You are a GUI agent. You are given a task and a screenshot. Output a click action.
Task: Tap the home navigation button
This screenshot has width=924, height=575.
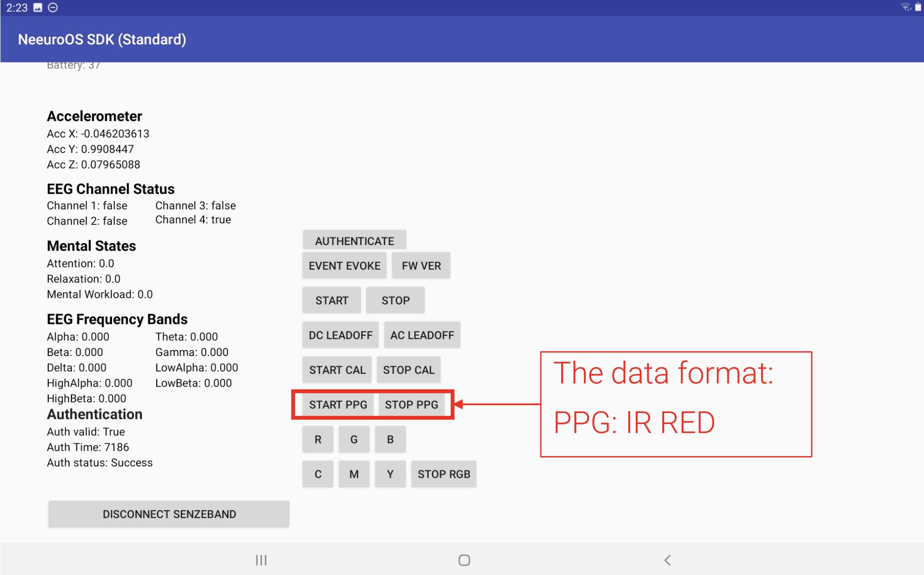click(464, 560)
